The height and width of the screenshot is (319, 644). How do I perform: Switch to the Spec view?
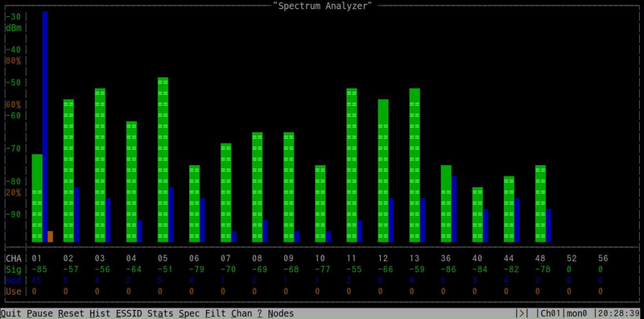tap(189, 313)
